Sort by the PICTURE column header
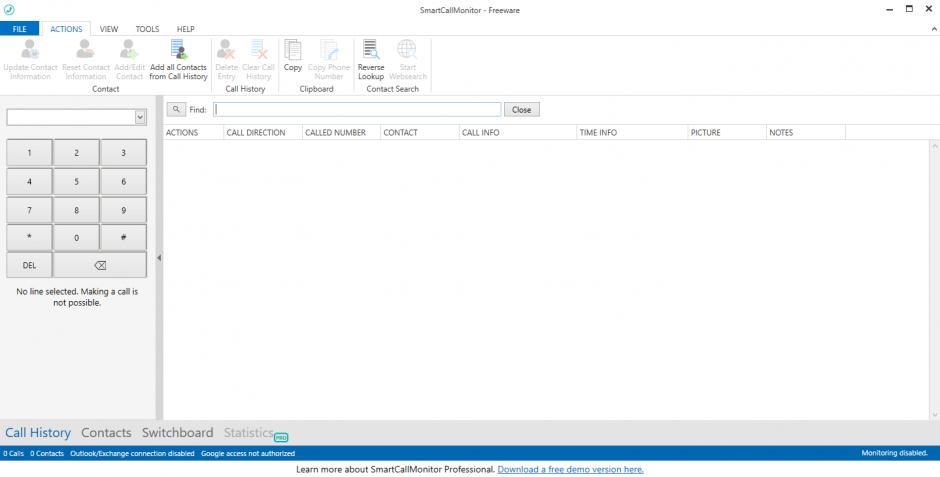 [x=727, y=132]
